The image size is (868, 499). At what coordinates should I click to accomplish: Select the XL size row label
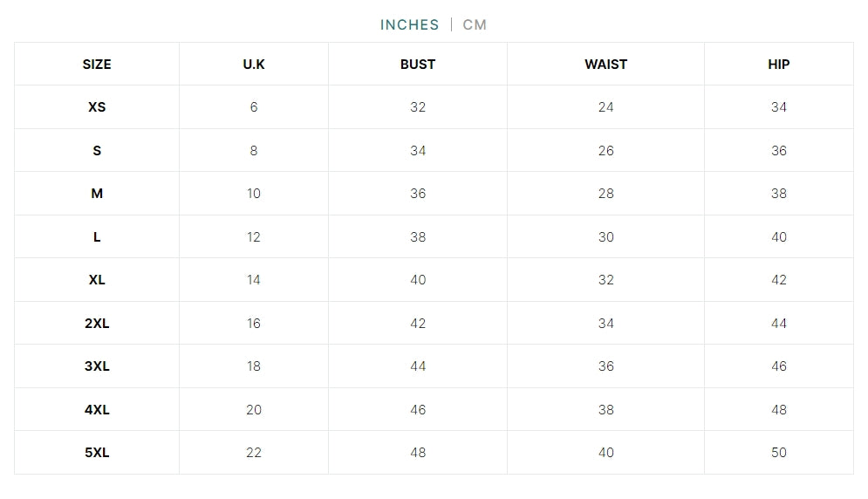[97, 280]
